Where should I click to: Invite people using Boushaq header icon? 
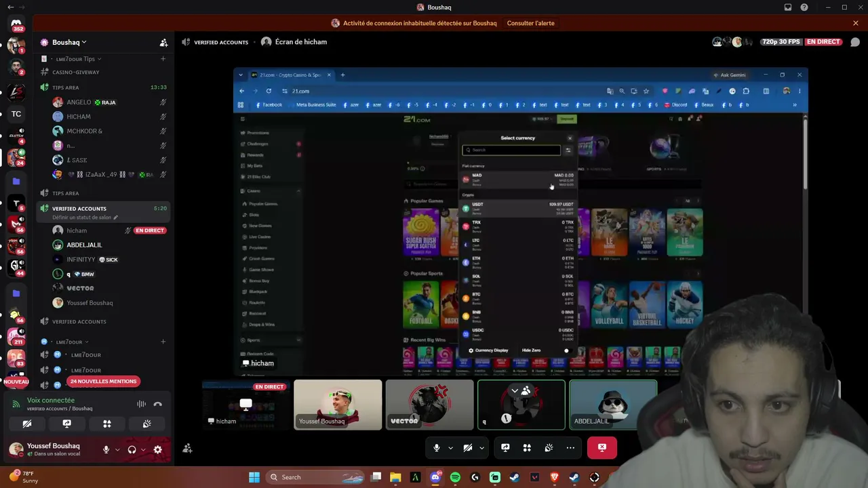point(163,42)
